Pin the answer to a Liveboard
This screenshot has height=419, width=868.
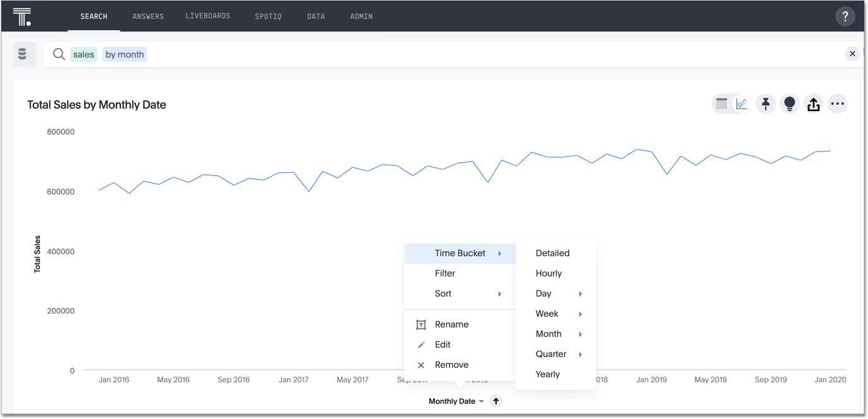click(x=765, y=104)
